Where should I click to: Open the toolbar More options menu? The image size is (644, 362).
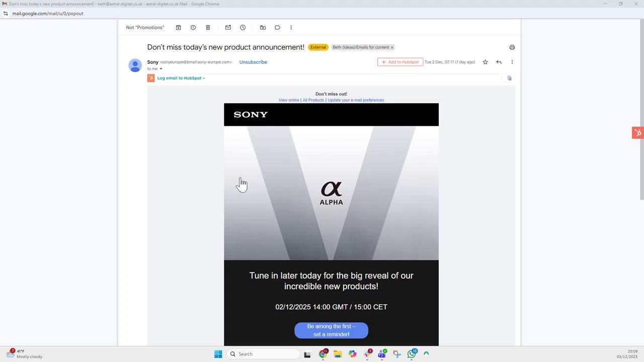[291, 28]
